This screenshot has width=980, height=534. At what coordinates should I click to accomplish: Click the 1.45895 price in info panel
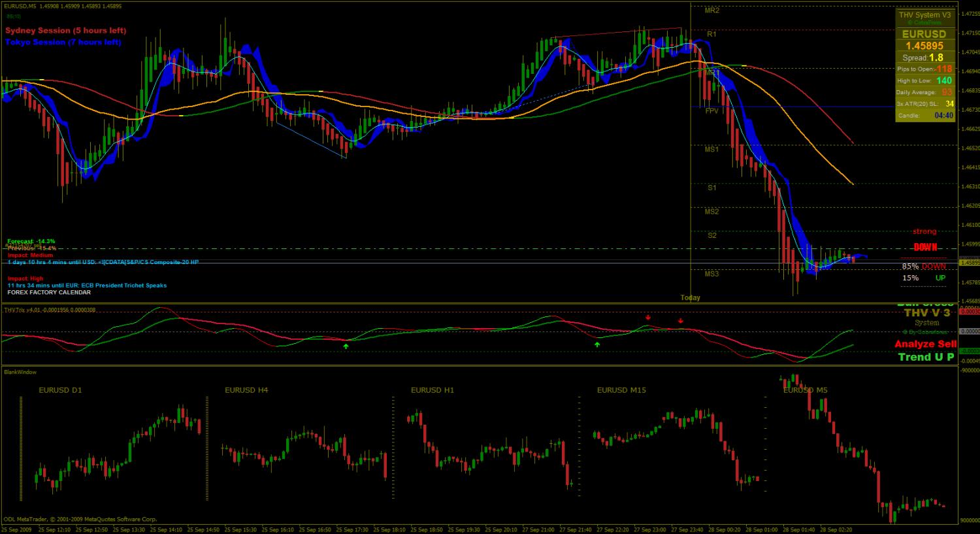point(924,46)
